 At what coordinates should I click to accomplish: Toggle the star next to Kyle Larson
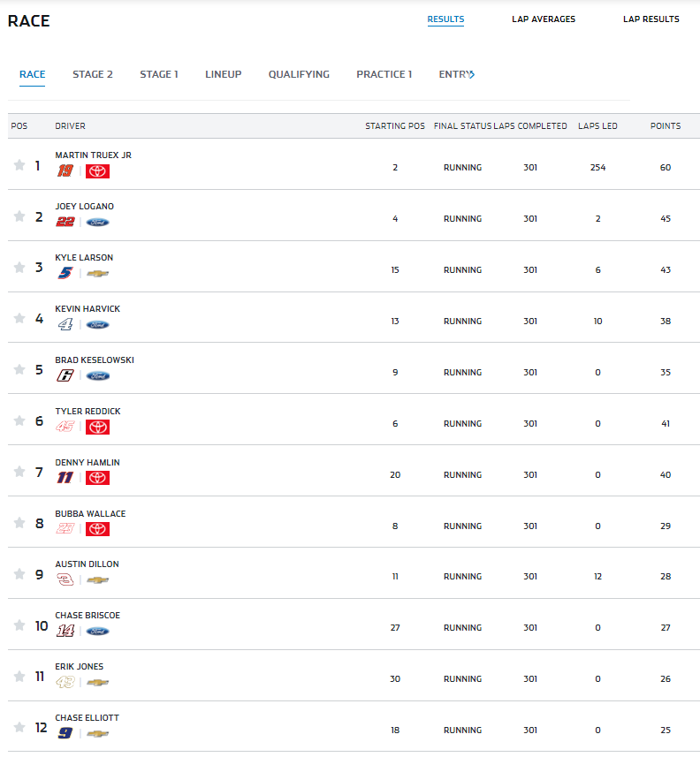coord(19,267)
